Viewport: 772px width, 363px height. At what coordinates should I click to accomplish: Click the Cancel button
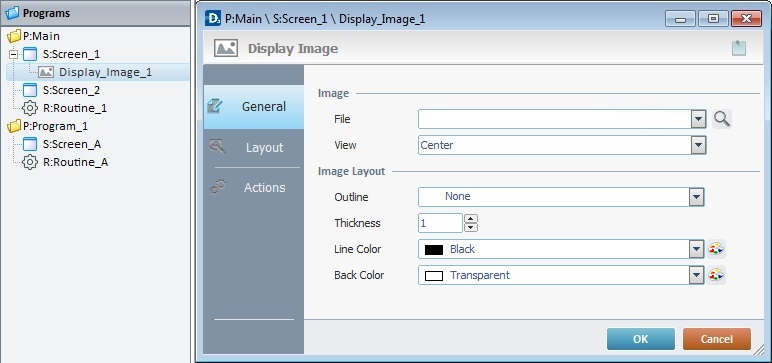click(x=716, y=339)
